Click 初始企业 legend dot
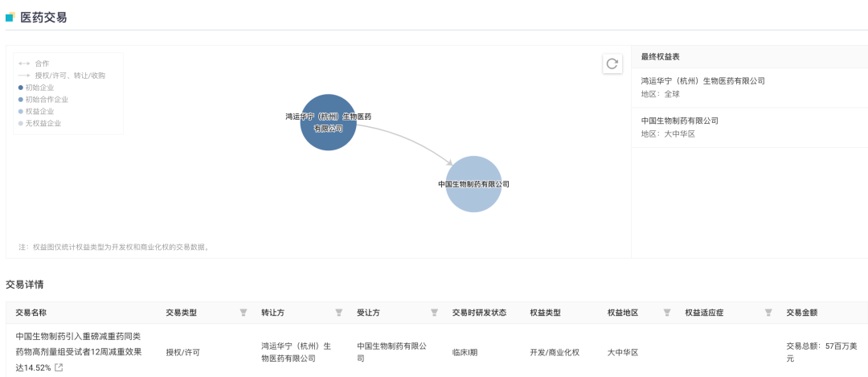Screen dimensions: 868x377 tap(21, 88)
